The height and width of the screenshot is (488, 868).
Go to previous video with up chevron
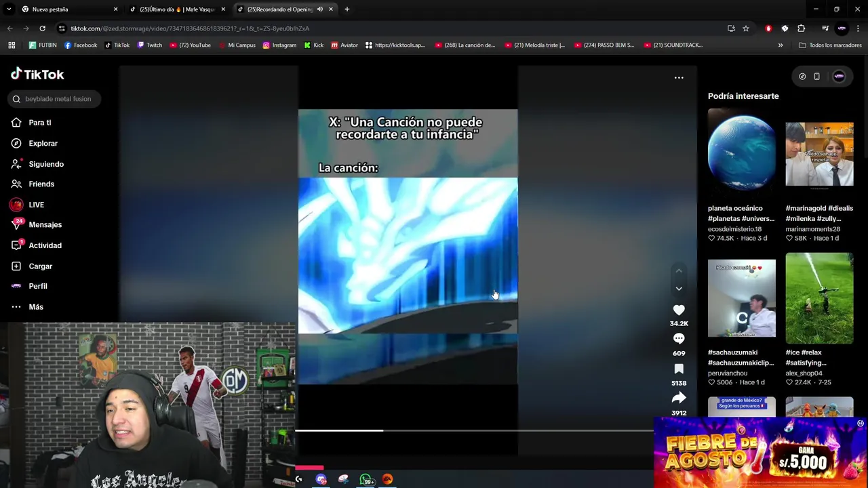coord(679,271)
